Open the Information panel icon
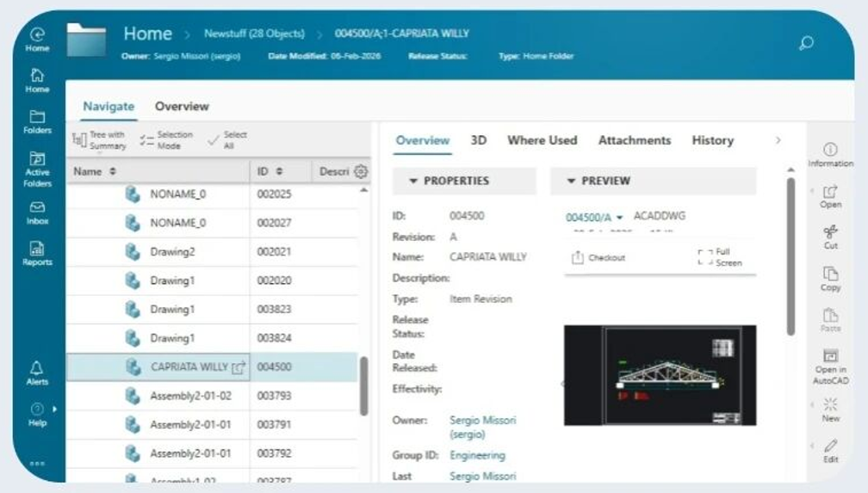868x493 pixels. [x=830, y=149]
